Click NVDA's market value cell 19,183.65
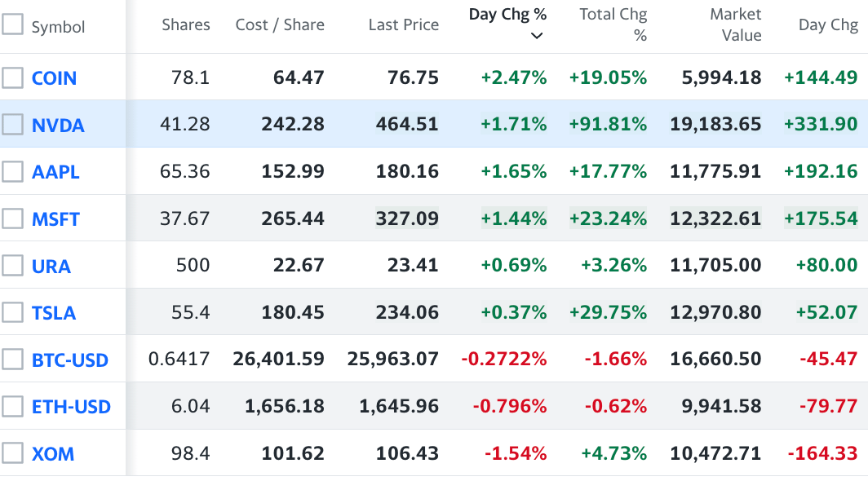This screenshot has height=481, width=868. [x=715, y=125]
